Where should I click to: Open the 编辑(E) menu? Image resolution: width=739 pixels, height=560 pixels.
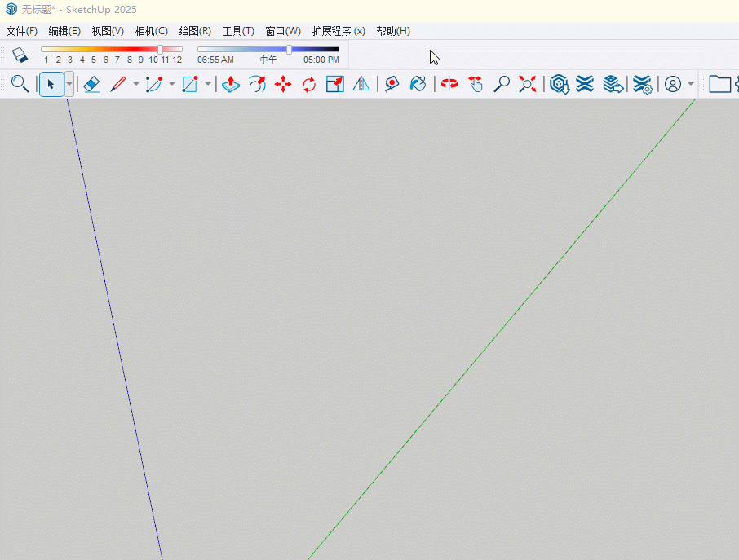click(x=64, y=31)
